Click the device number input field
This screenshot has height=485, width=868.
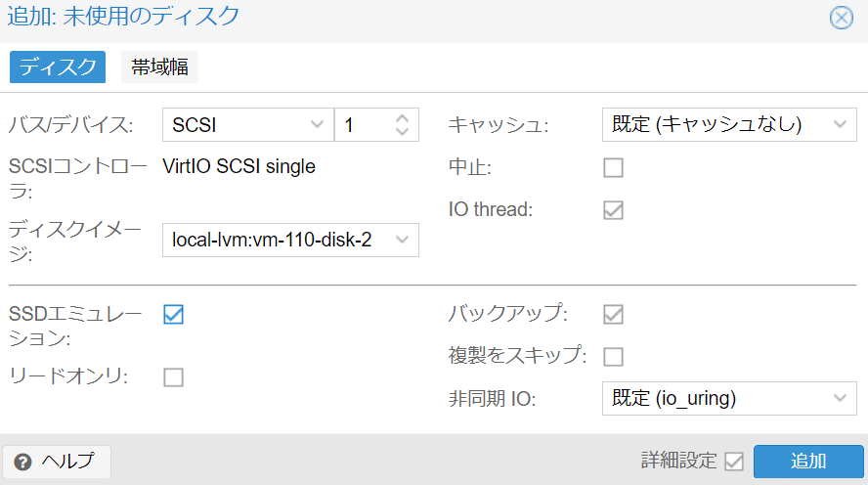coord(366,124)
